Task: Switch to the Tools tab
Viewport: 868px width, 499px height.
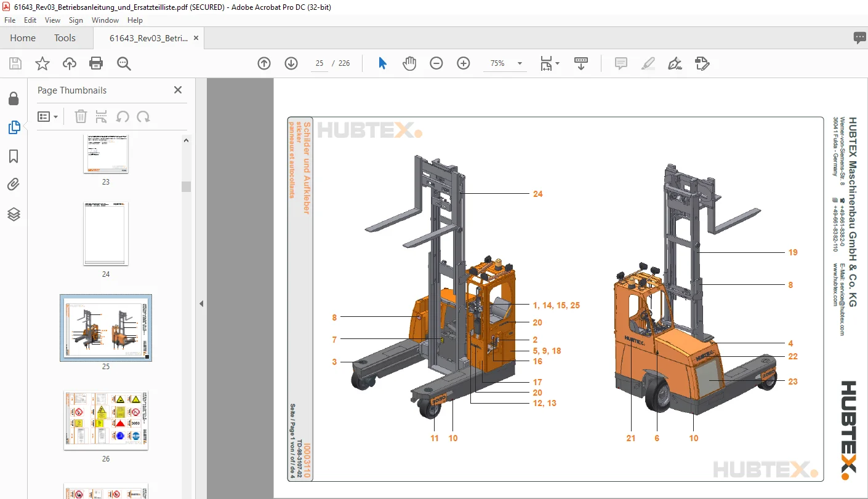Action: 65,38
